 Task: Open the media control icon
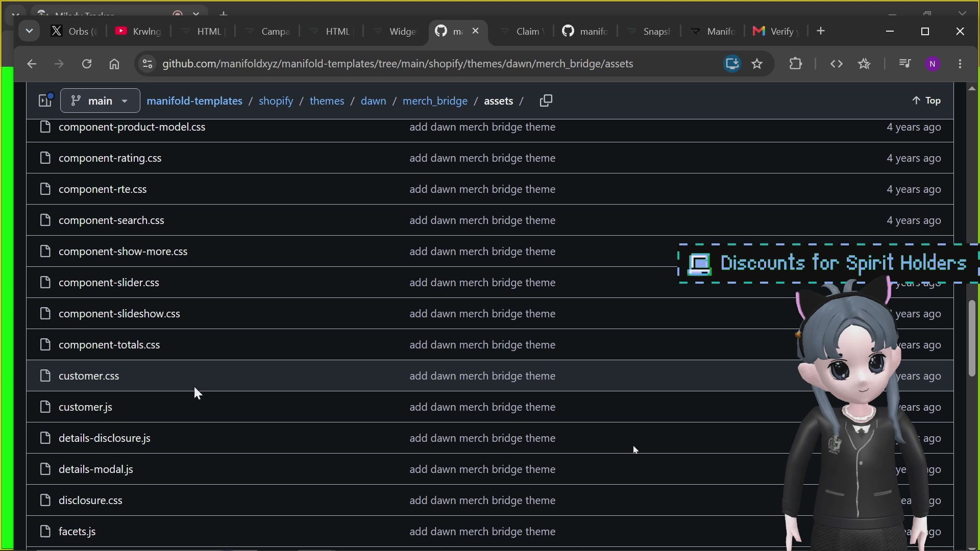coord(904,64)
